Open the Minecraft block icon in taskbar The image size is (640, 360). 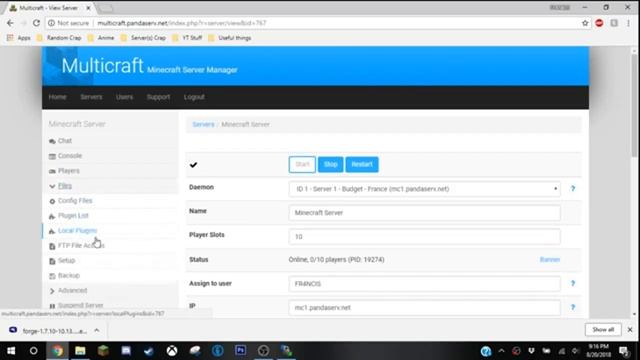(103, 351)
